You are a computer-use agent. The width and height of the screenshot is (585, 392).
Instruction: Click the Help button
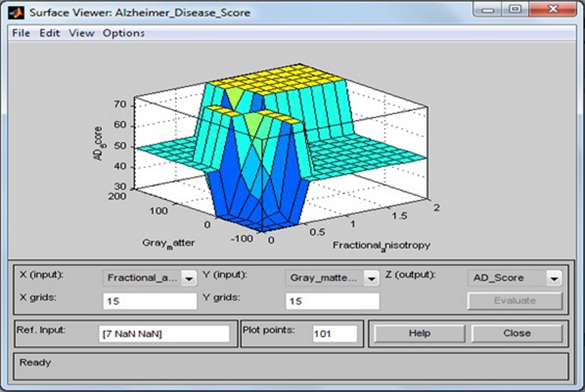(420, 333)
